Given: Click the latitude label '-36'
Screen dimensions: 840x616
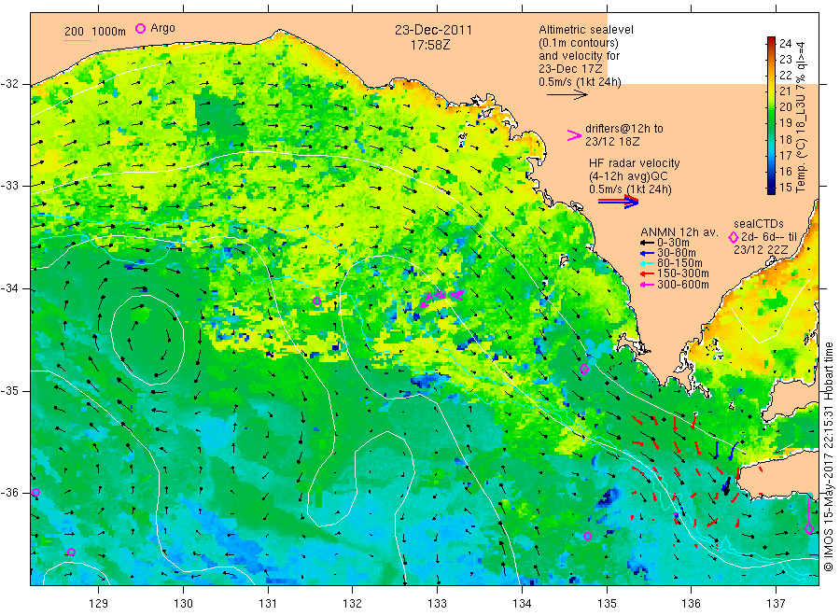Looking at the screenshot, I should 9,493.
